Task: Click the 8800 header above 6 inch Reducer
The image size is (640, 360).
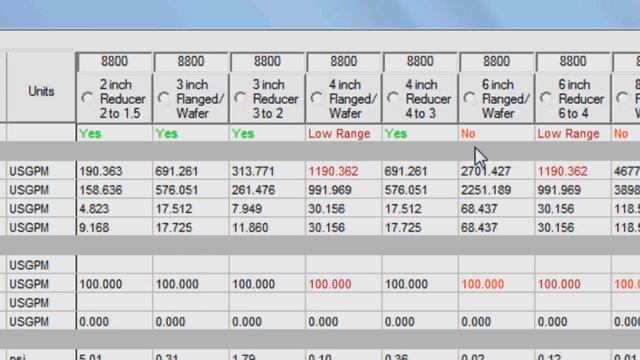Action: (573, 62)
